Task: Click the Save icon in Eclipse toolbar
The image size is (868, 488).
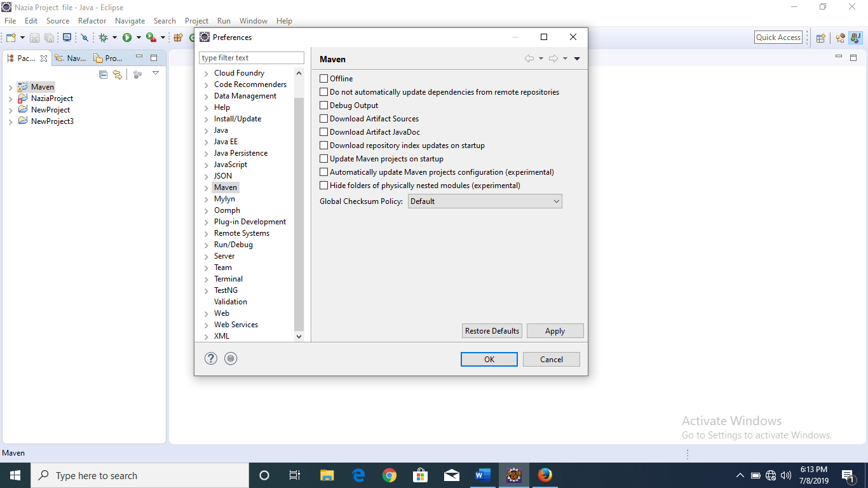Action: pos(34,38)
